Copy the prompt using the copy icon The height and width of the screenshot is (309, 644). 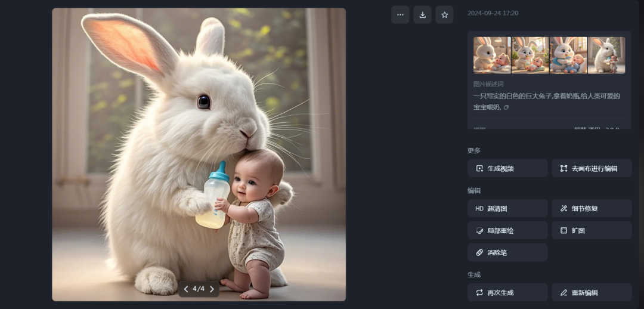tap(506, 107)
